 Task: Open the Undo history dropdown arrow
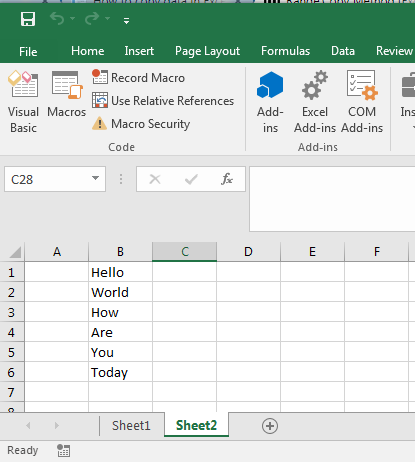coord(72,19)
